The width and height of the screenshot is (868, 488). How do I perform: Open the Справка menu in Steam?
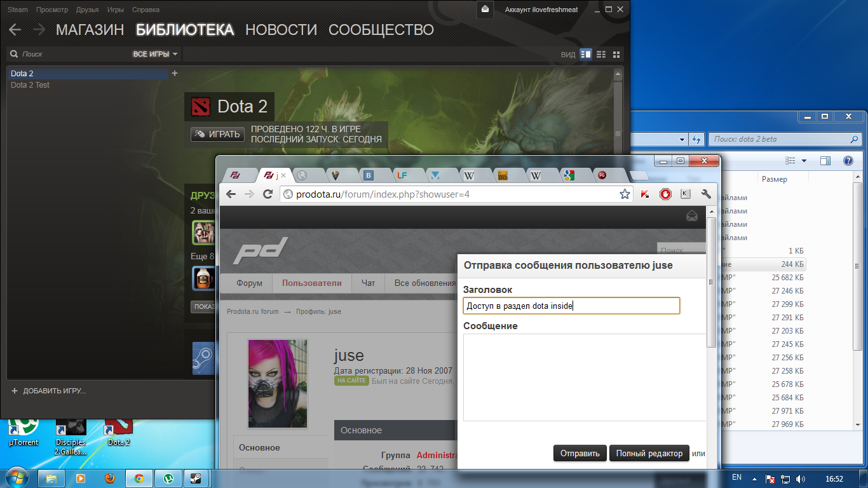(146, 10)
